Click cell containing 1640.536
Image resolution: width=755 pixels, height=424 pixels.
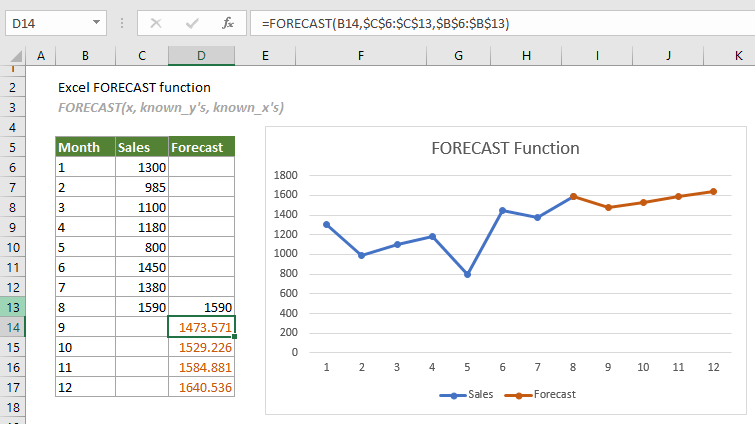pos(202,387)
